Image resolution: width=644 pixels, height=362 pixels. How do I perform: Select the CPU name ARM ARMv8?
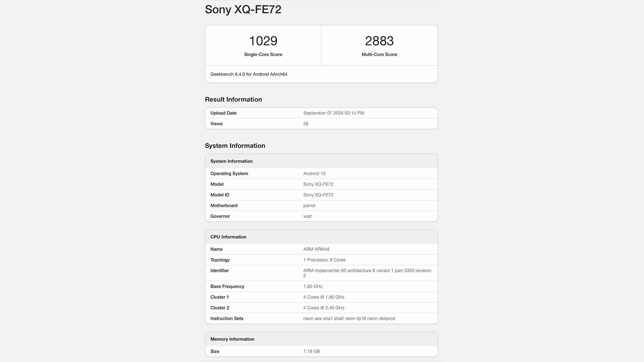(x=316, y=249)
